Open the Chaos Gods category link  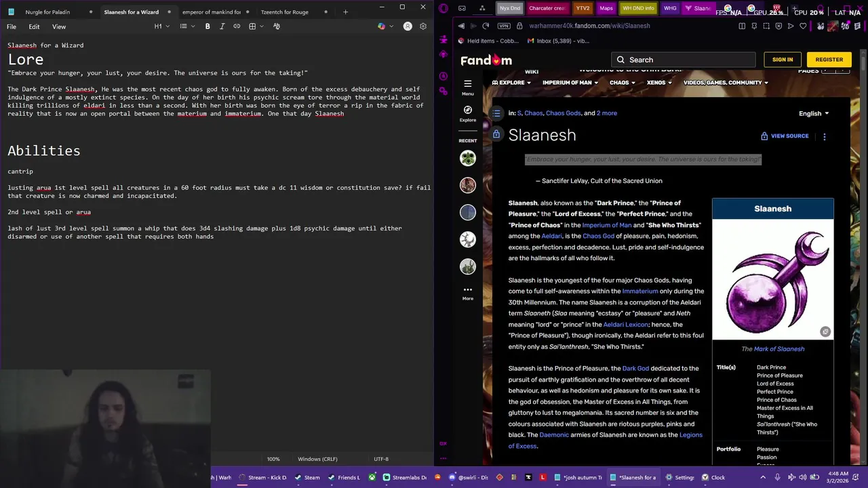[x=564, y=113]
